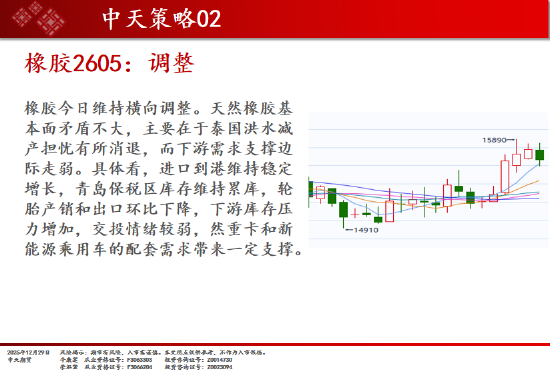Click the line starting 力增加，交投情绪较弱
The height and width of the screenshot is (386, 550).
[159, 229]
